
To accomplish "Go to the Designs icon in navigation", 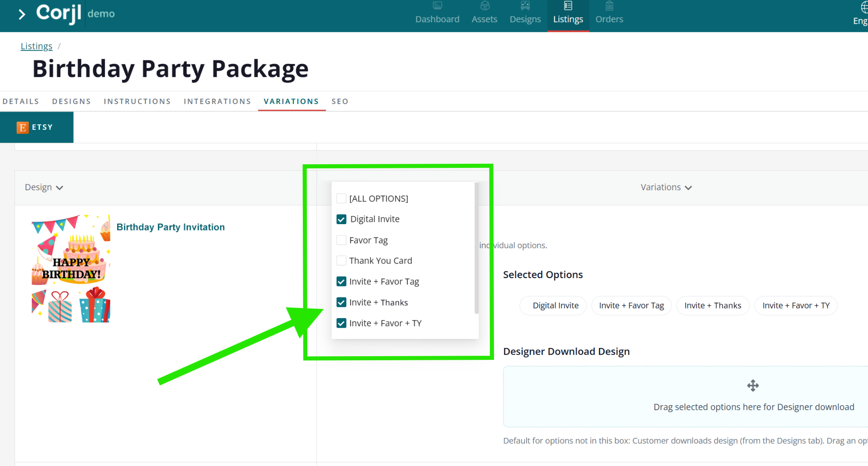I will coord(525,6).
